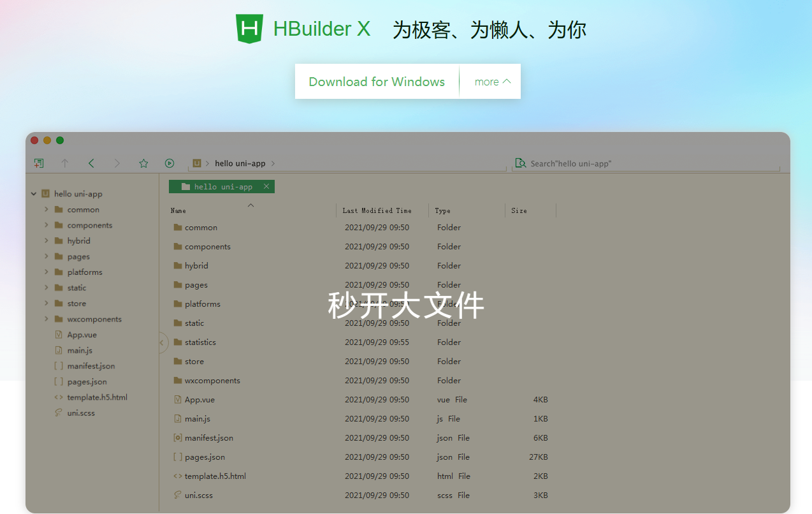Click the bookmark star icon
The height and width of the screenshot is (514, 812).
click(143, 163)
